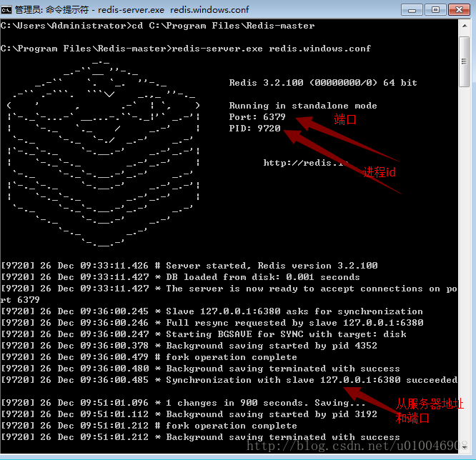Click 'fork operation complete' line at 09:51:01.212
The image size is (476, 460).
[149, 426]
